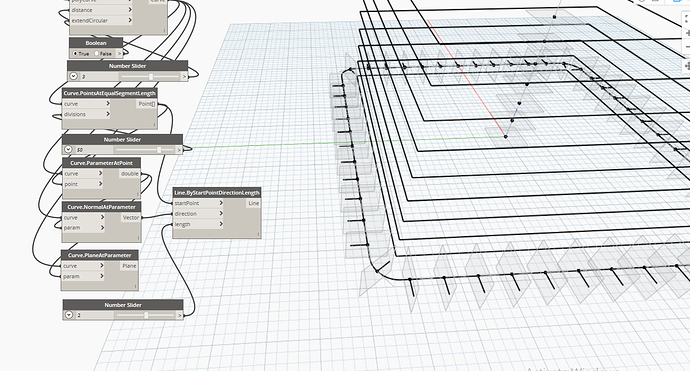Image resolution: width=690 pixels, height=371 pixels.
Task: Click the length port chevron on Line node
Action: (221, 224)
